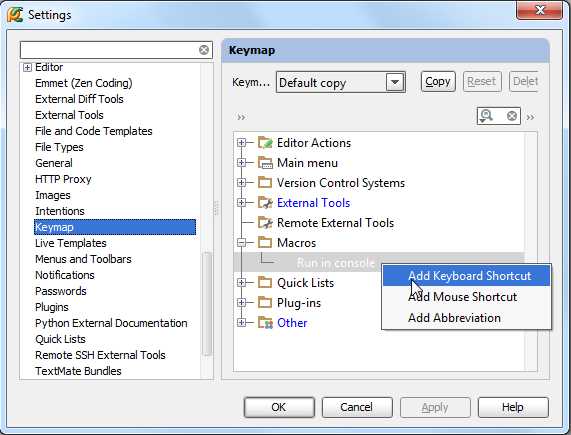
Task: Click the Remote External Tools folder icon
Action: 265,223
